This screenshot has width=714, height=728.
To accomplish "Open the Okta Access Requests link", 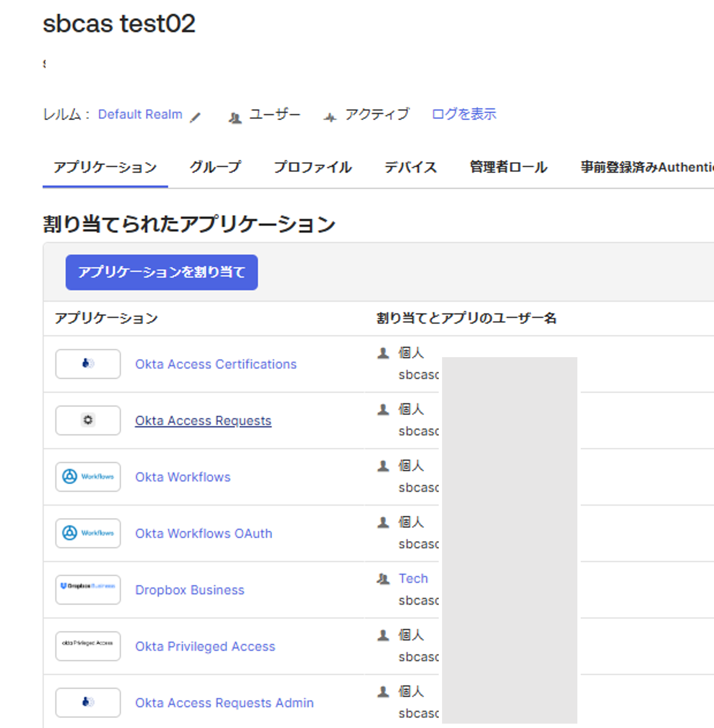I will [x=203, y=420].
